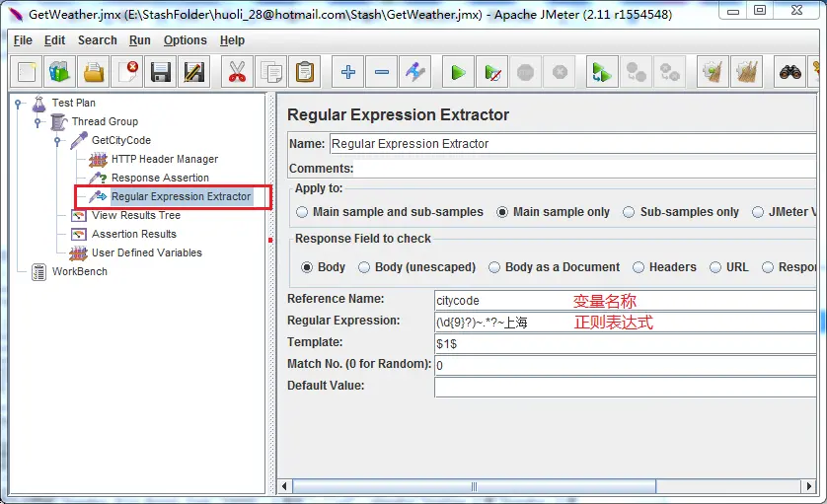Select the Headers radio button

(639, 267)
